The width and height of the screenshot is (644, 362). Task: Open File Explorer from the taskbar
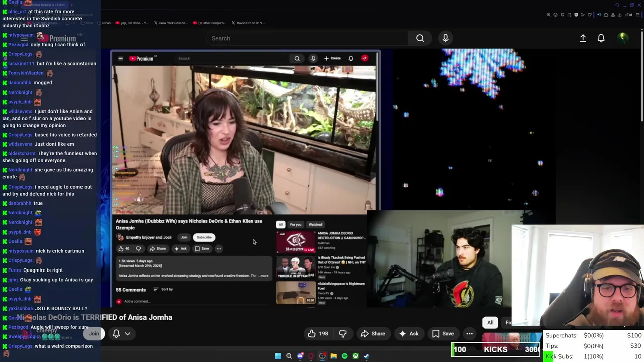click(x=333, y=356)
